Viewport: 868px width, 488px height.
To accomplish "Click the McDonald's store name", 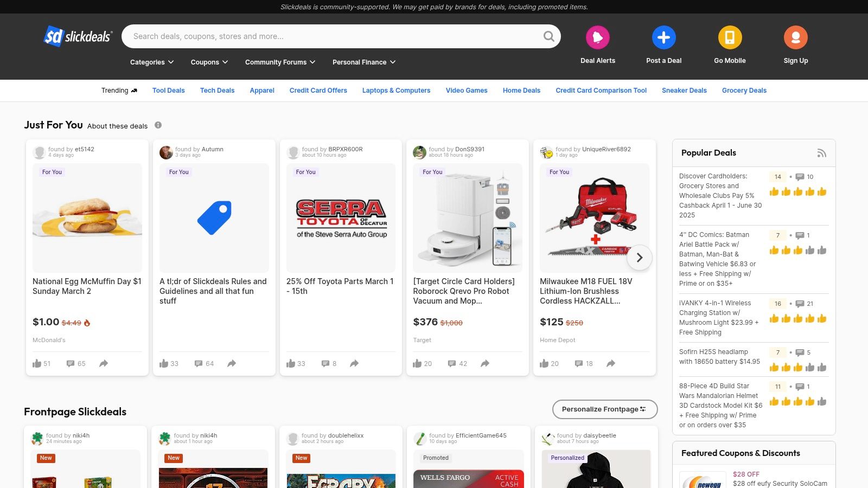I will coord(49,340).
